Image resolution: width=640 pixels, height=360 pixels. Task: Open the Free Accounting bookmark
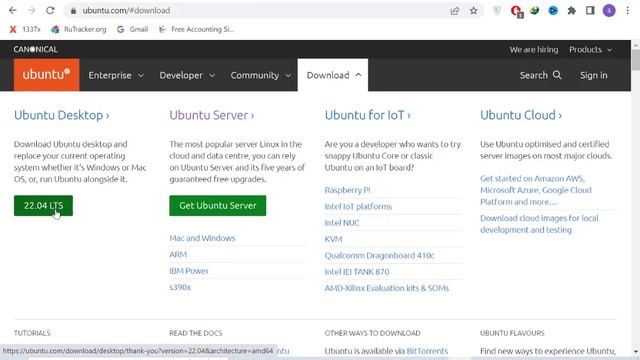coord(196,29)
